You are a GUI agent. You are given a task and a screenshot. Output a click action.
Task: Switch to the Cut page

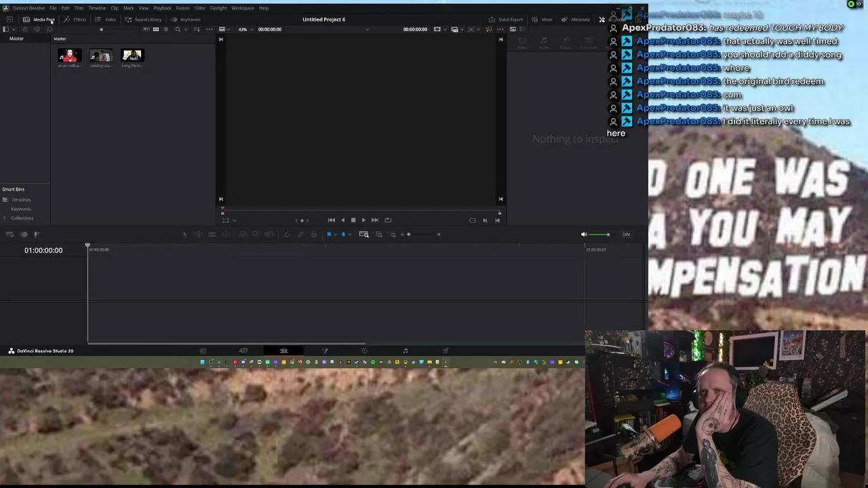pyautogui.click(x=243, y=351)
